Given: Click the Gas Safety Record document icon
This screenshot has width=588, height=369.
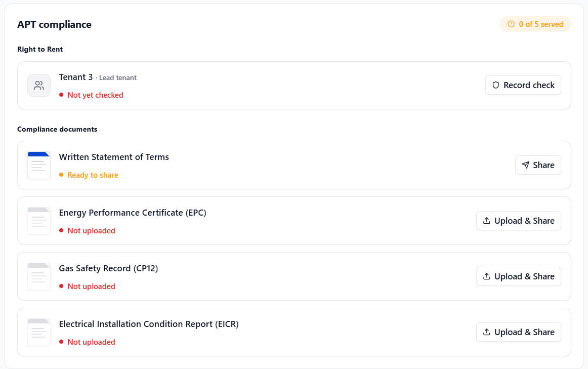Looking at the screenshot, I should pyautogui.click(x=39, y=277).
